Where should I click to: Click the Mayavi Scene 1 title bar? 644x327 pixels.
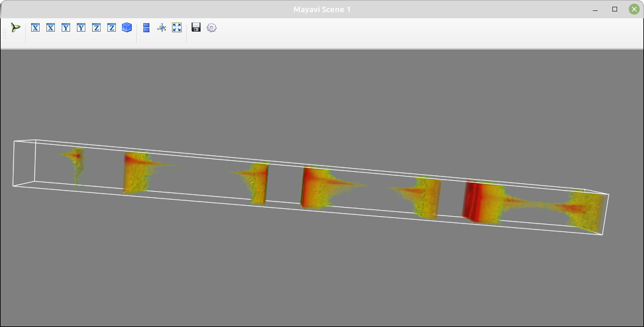pyautogui.click(x=322, y=9)
